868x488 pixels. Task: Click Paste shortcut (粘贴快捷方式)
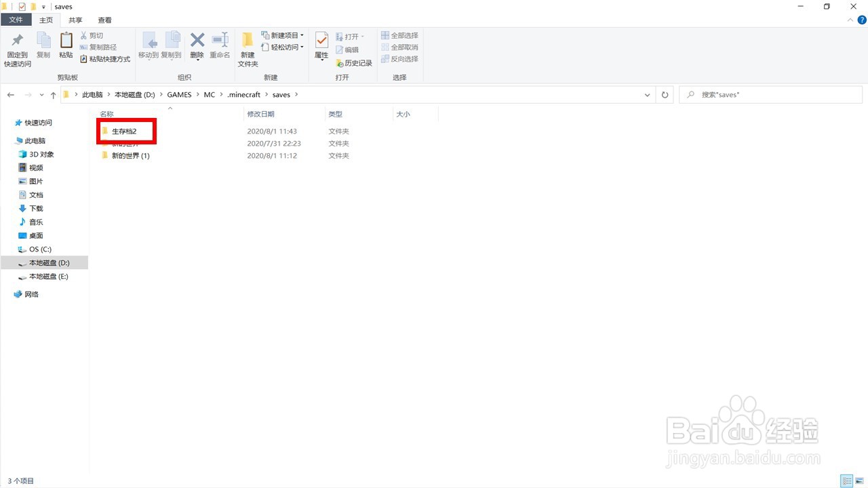point(105,59)
